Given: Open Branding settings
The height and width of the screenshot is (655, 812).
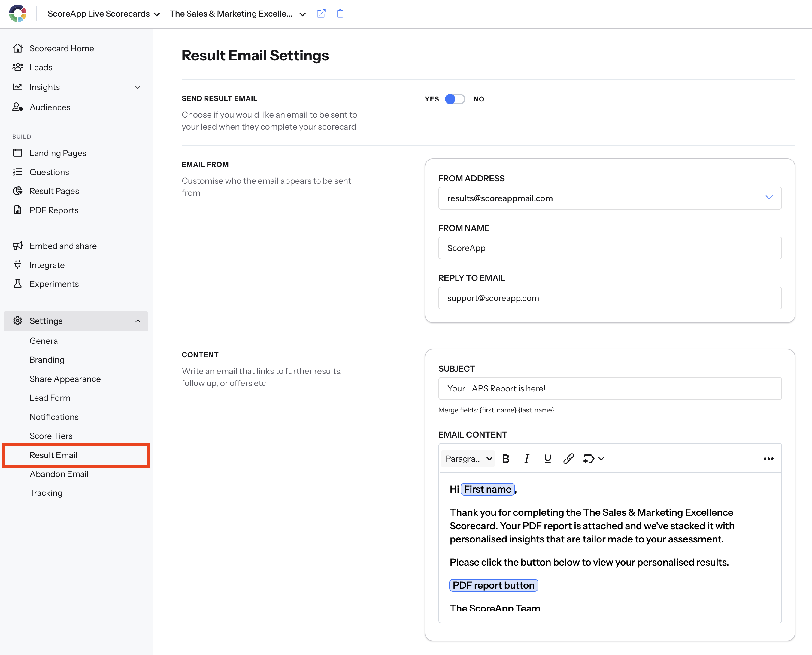Looking at the screenshot, I should click(x=47, y=360).
